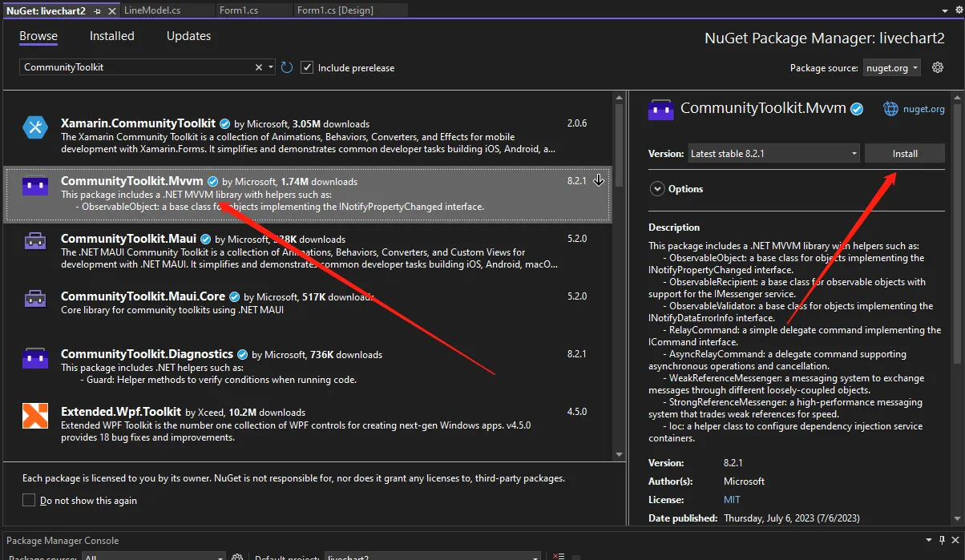
Task: Click the verified badge beside CommunityToolkit.Diagnostics
Action: 243,354
